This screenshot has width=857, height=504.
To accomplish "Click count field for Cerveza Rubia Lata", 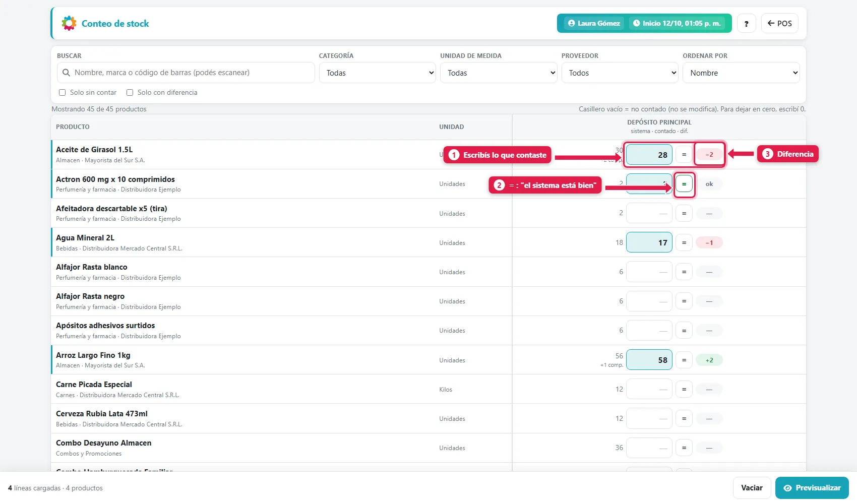I will coord(649,418).
